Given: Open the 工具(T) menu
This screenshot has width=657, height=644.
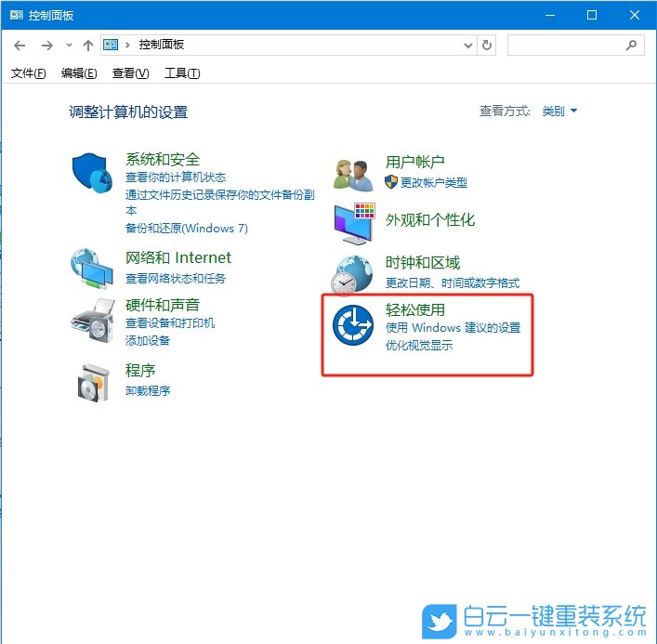Looking at the screenshot, I should coord(182,73).
